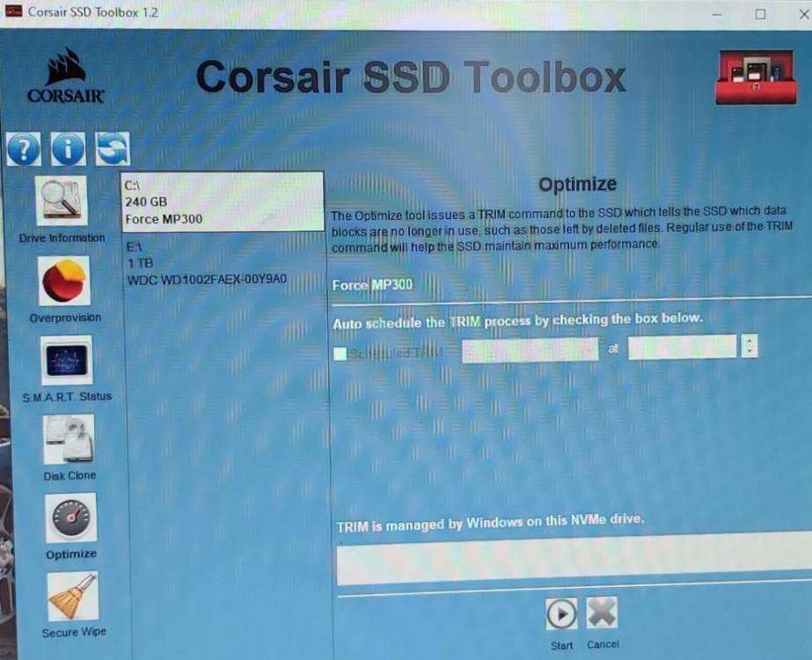Click the Refresh drives icon

pos(113,149)
